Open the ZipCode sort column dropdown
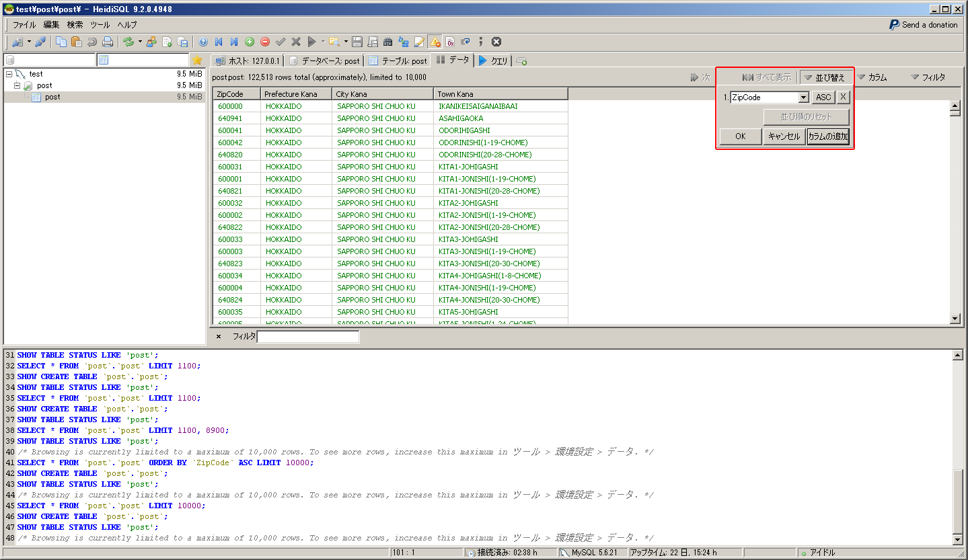This screenshot has width=968, height=560. [803, 97]
